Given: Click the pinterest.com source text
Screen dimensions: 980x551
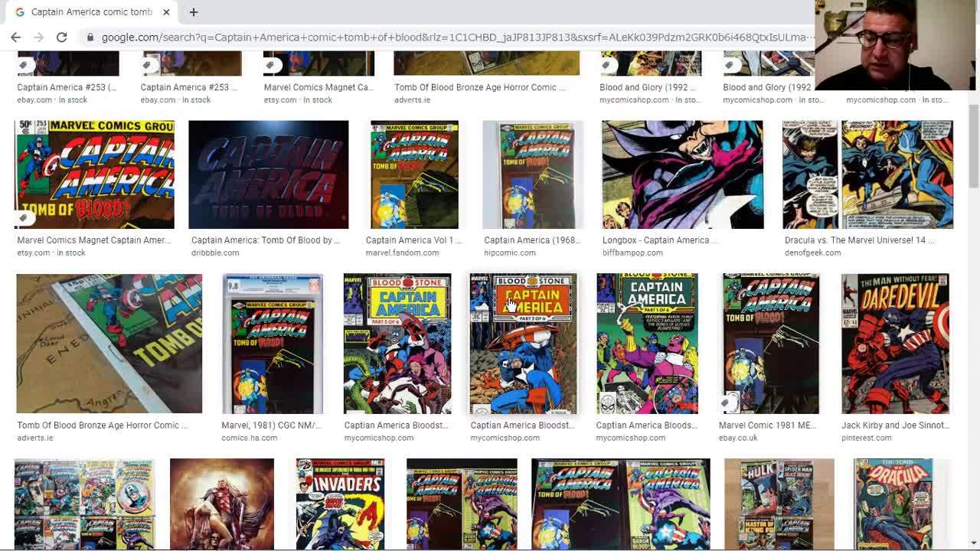Looking at the screenshot, I should click(866, 438).
